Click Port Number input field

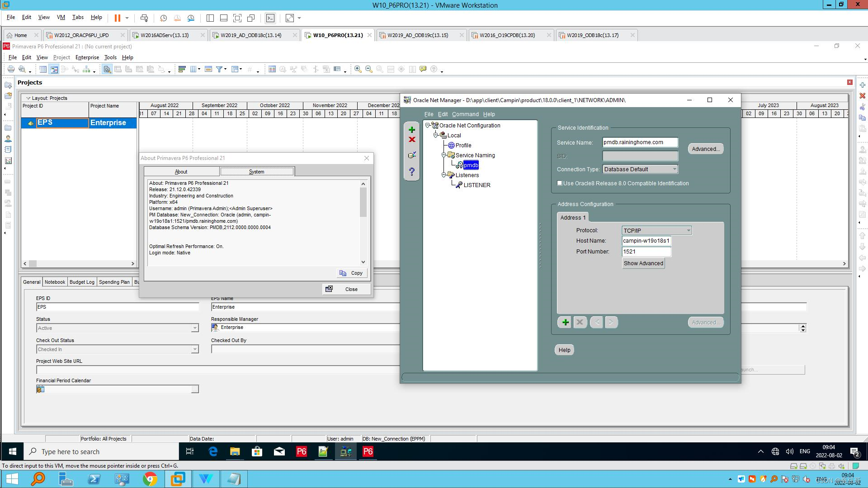tap(646, 252)
